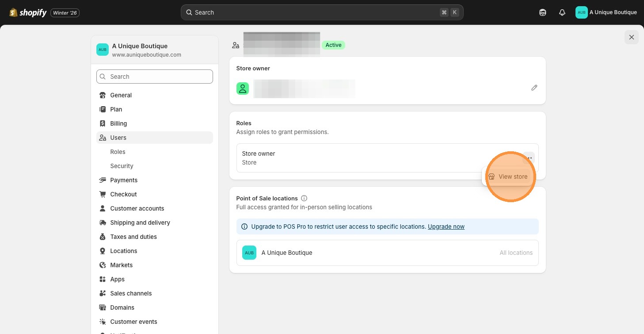Image resolution: width=644 pixels, height=334 pixels.
Task: Click the Store owner role row
Action: [387, 158]
